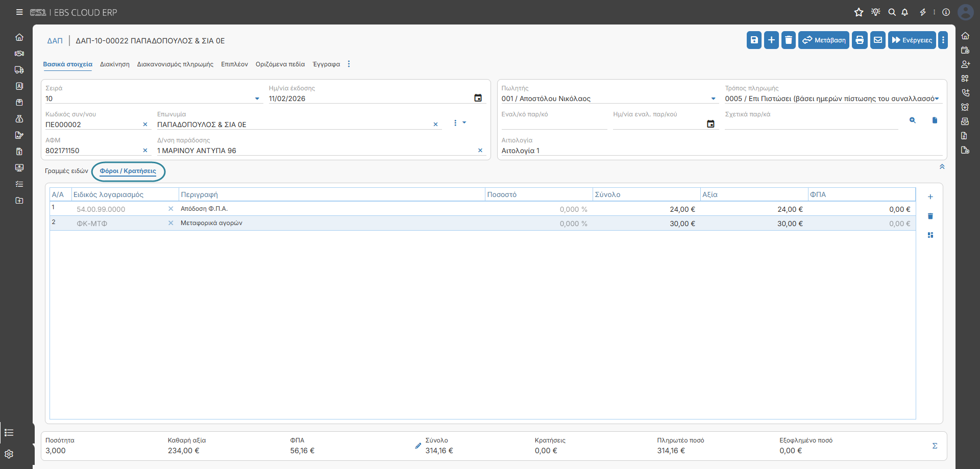Open the handshake module in the left sidebar

(x=19, y=54)
